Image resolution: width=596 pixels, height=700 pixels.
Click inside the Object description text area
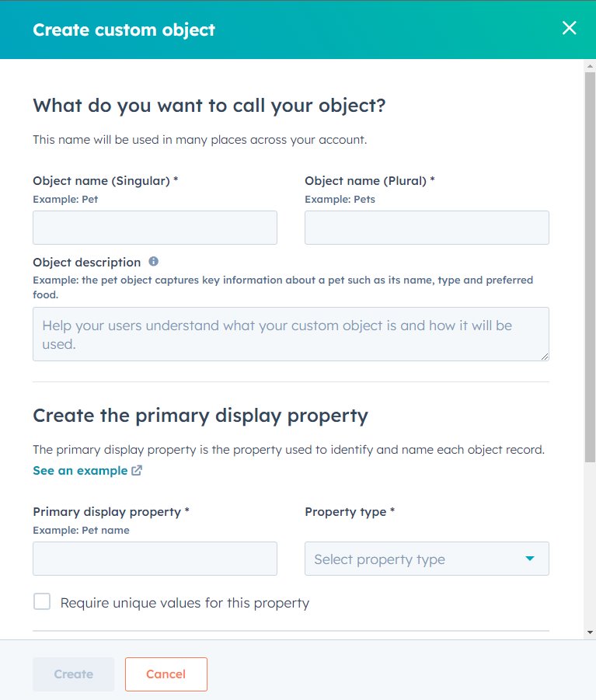[291, 333]
